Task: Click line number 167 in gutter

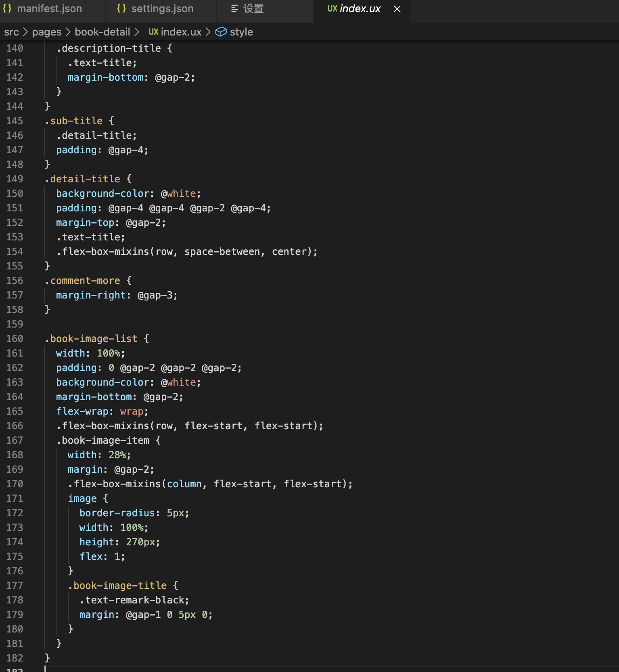Action: pyautogui.click(x=15, y=440)
